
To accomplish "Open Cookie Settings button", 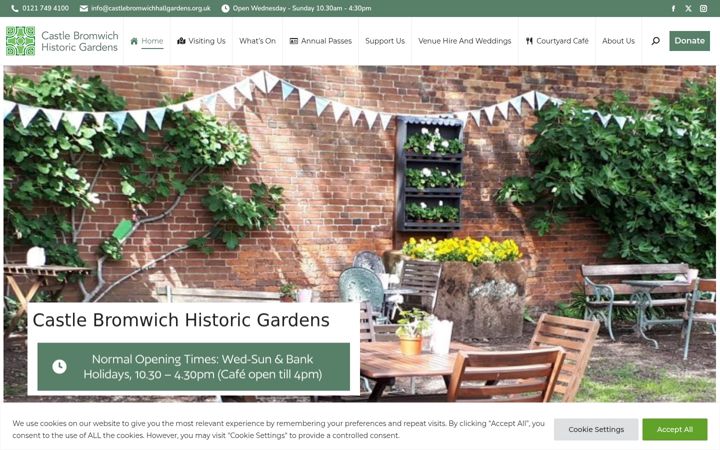I will (x=596, y=429).
